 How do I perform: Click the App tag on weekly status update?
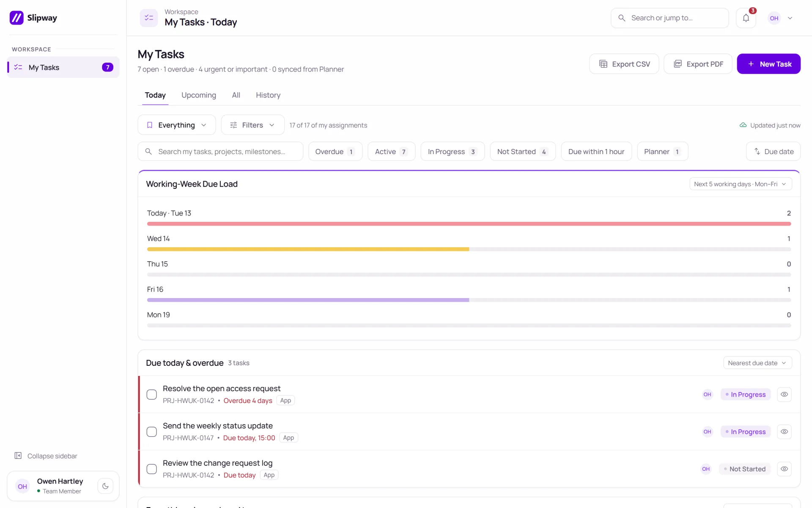click(288, 438)
